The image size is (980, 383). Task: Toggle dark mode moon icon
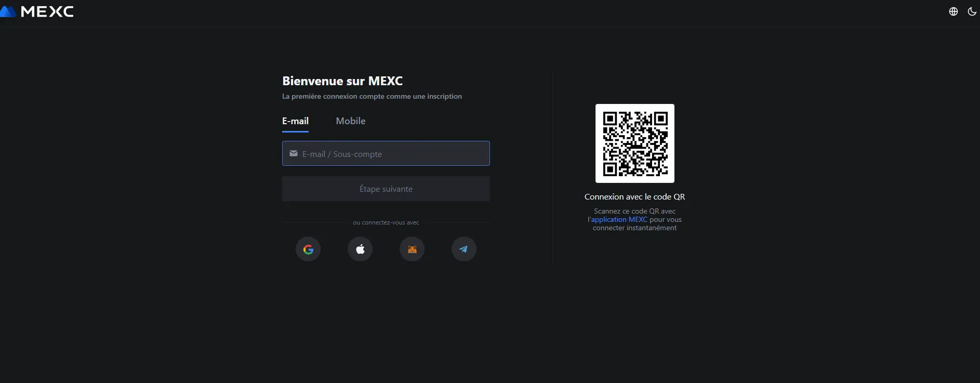(972, 11)
